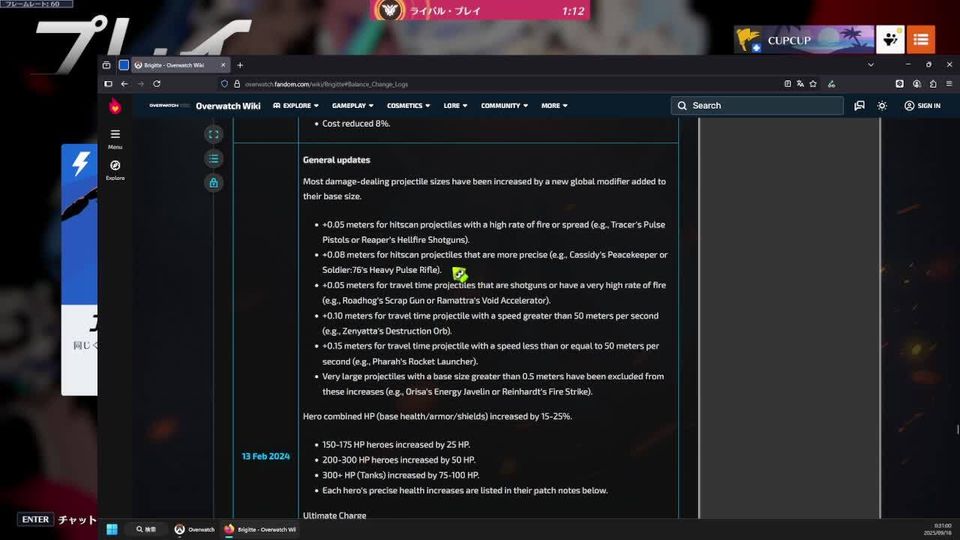Click the competitive play timer banner in game overlay
960x540 pixels.
pyautogui.click(x=480, y=10)
